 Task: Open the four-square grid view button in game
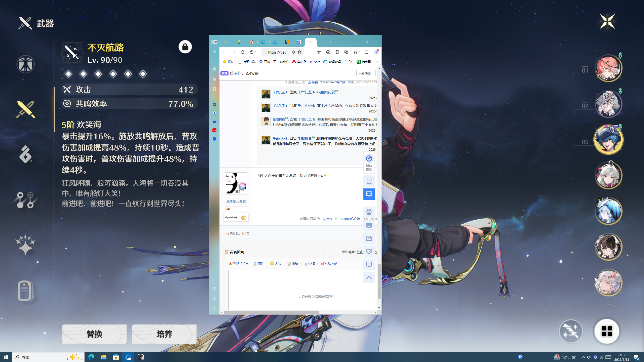point(607,331)
